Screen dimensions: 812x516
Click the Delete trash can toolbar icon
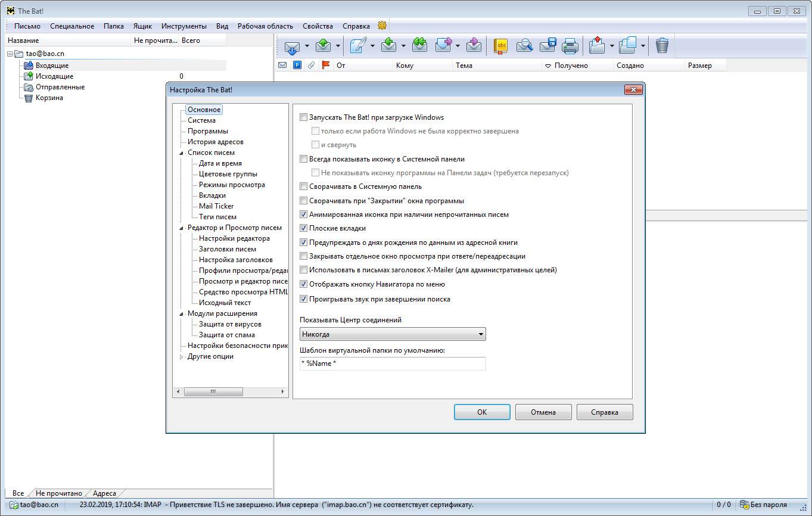click(662, 45)
